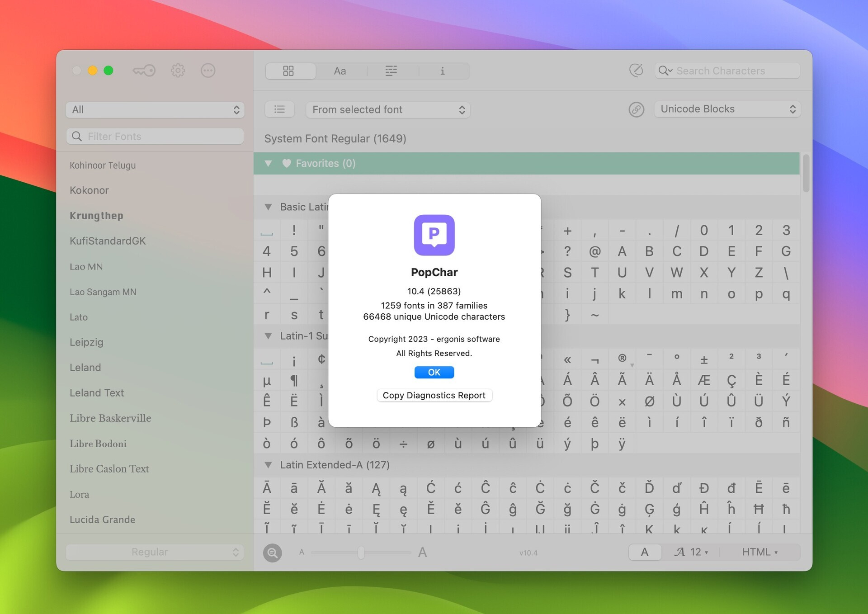
Task: Open the HTML format dropdown
Action: tap(759, 552)
